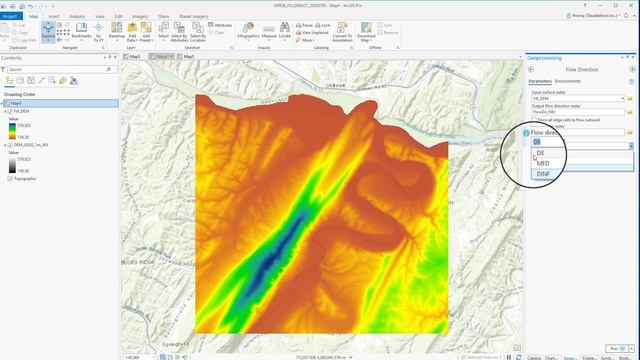Screen dimensions: 640x360
Task: Open Flow Direction tool help icon
Action: point(631,82)
